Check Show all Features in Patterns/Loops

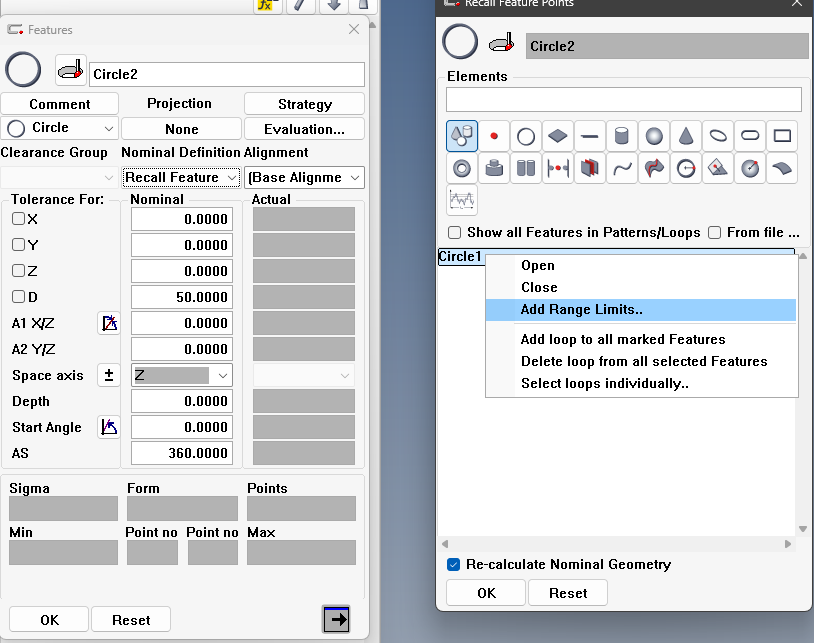pos(455,232)
